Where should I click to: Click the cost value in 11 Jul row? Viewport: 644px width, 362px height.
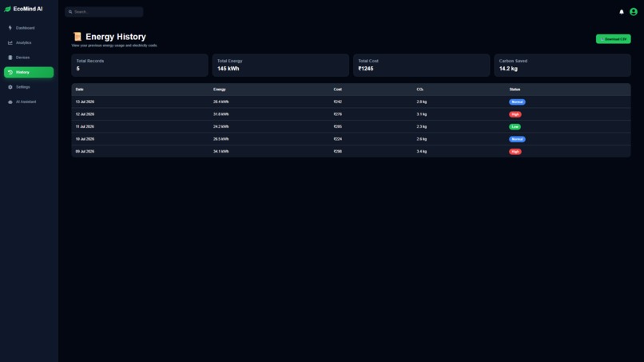point(338,126)
